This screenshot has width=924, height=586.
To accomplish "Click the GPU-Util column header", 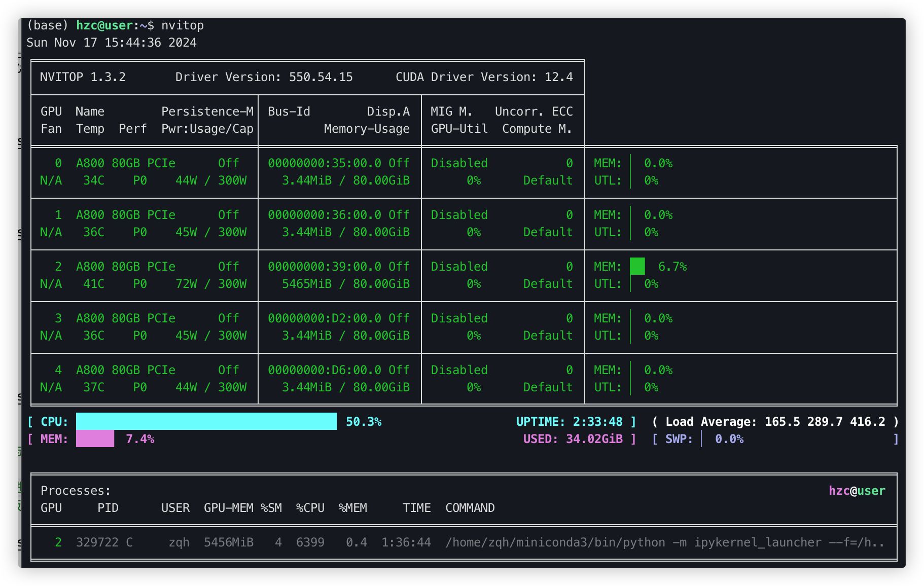I will pyautogui.click(x=459, y=129).
